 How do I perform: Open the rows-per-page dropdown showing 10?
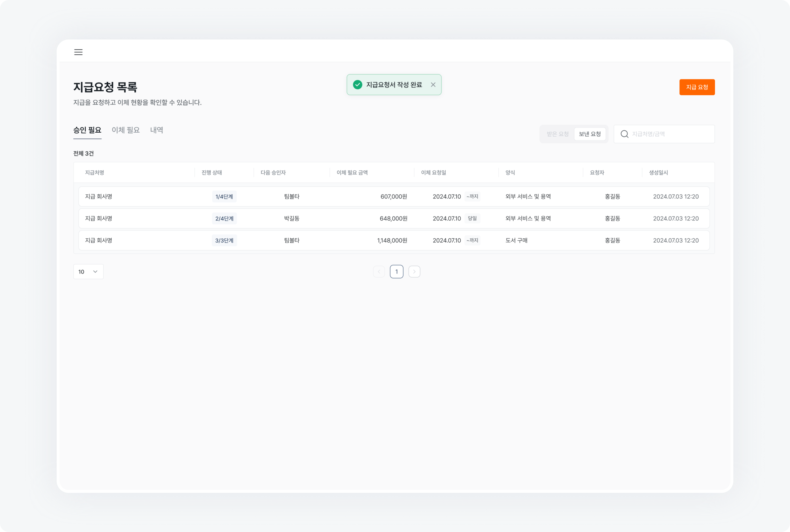click(88, 271)
